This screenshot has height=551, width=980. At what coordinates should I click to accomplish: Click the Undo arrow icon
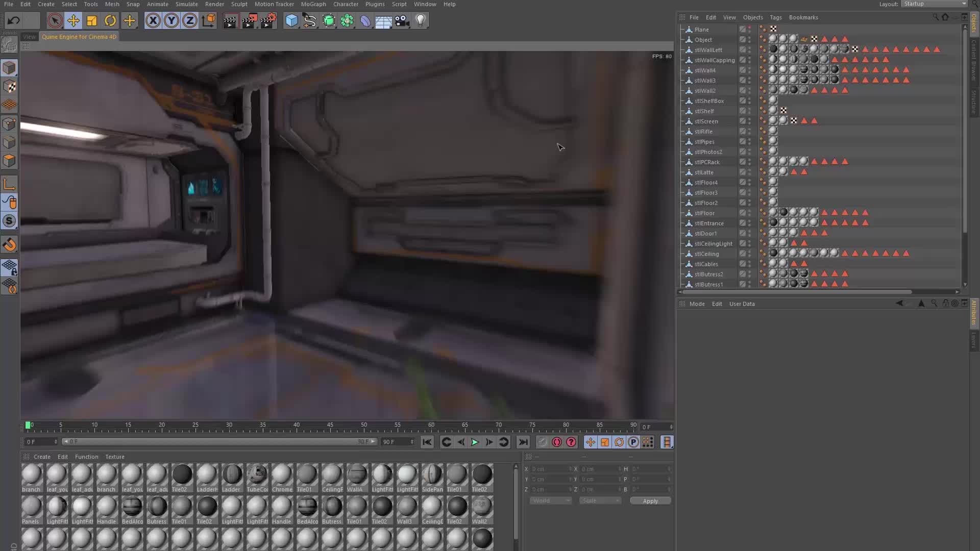[14, 21]
